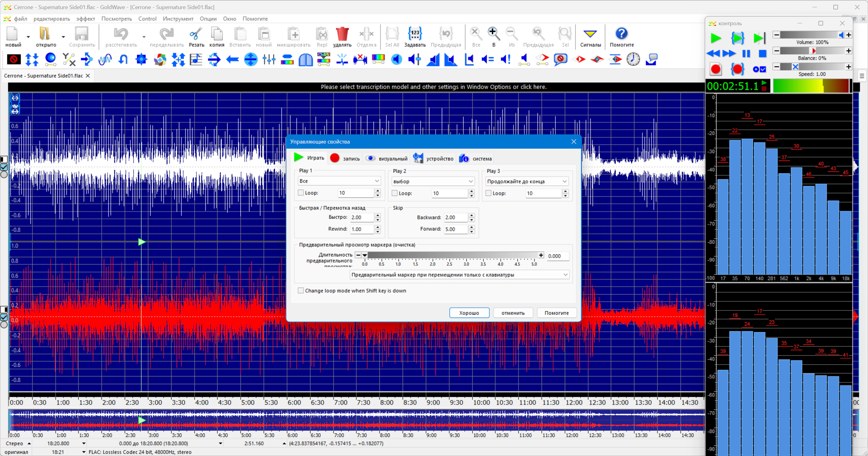Record into selection with bracketed red button

(737, 69)
